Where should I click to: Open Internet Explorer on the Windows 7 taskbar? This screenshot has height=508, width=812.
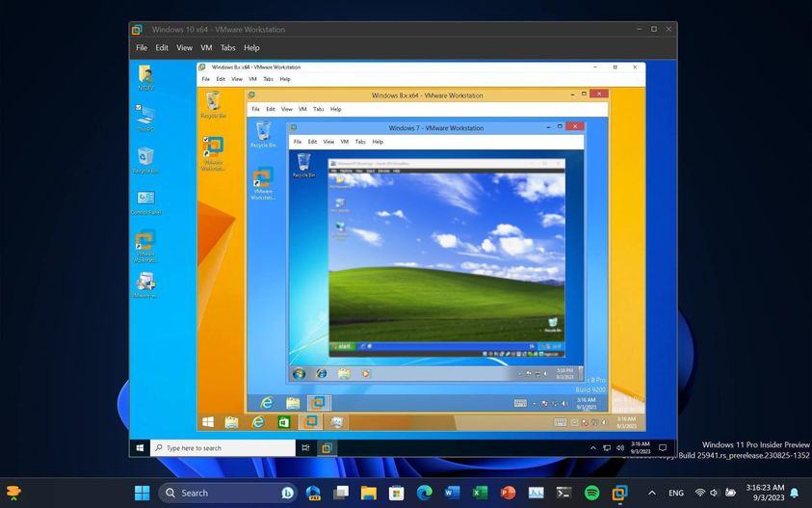click(x=322, y=373)
